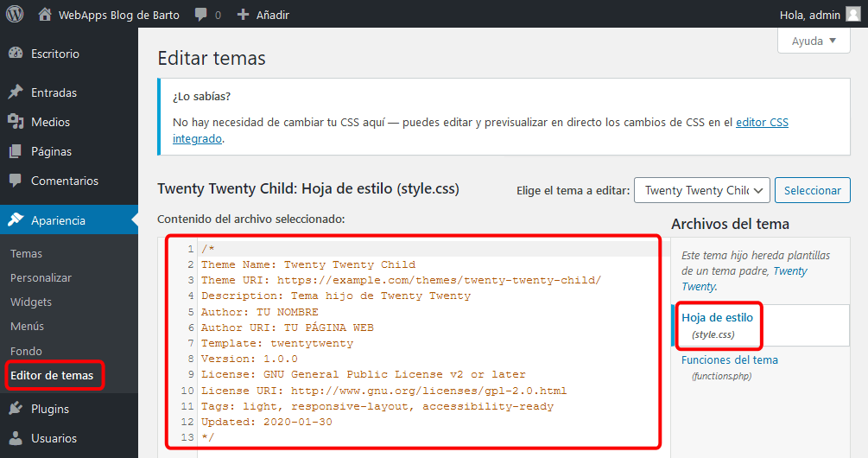Click the Seleccionar button

(x=812, y=190)
